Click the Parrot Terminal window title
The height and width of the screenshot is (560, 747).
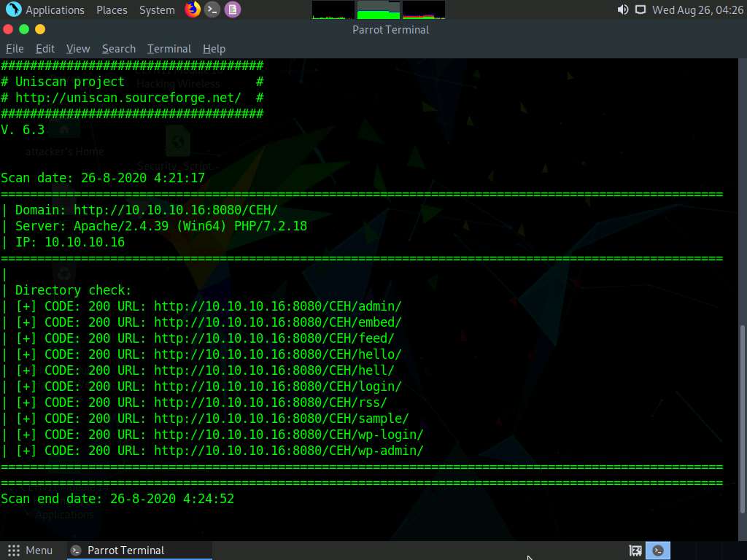click(x=391, y=29)
